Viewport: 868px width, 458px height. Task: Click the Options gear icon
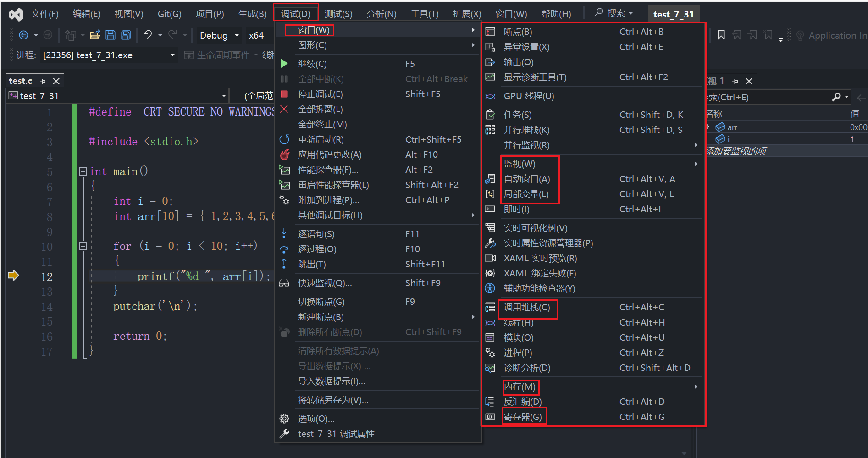(x=284, y=419)
